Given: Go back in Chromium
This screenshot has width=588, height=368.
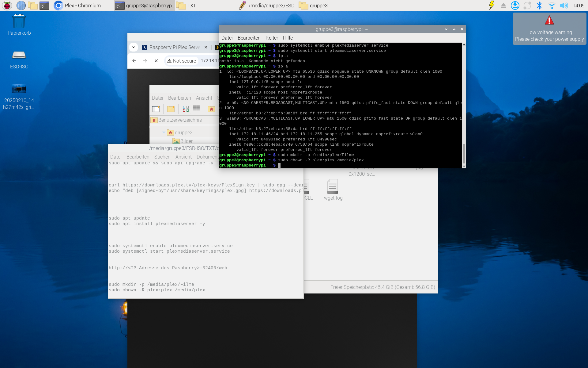Looking at the screenshot, I should pos(134,61).
